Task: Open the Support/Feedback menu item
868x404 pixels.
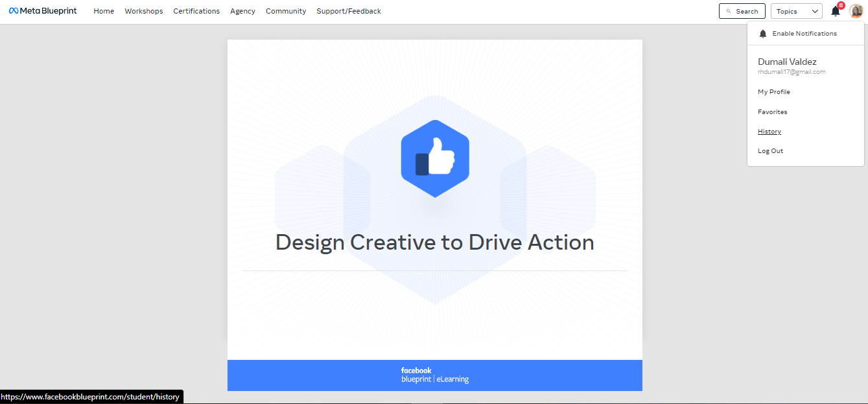Action: tap(349, 11)
